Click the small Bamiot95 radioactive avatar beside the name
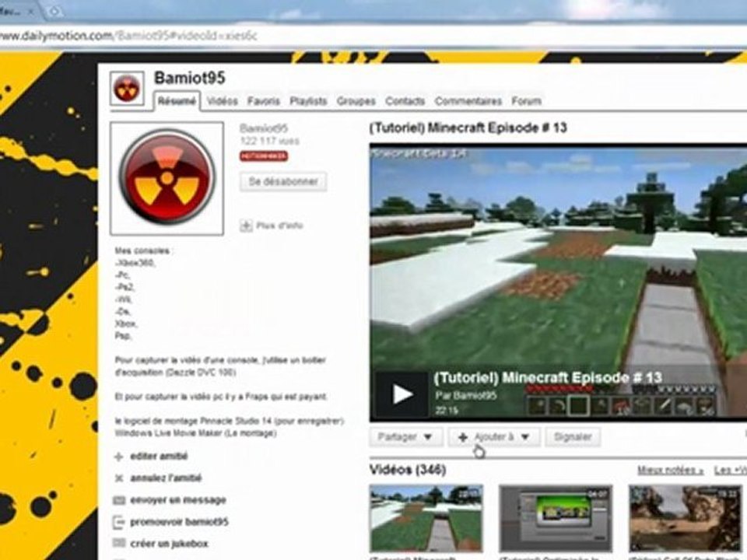 127,89
